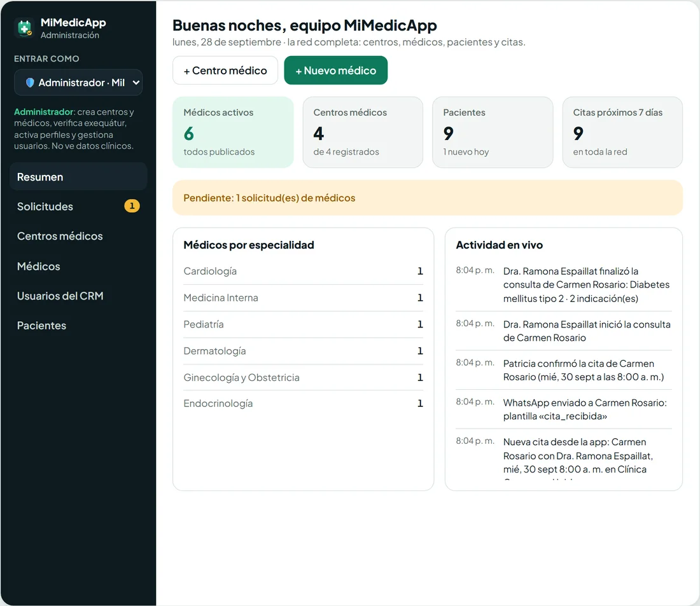
Task: Select the Cardiología specialty row
Action: point(303,272)
